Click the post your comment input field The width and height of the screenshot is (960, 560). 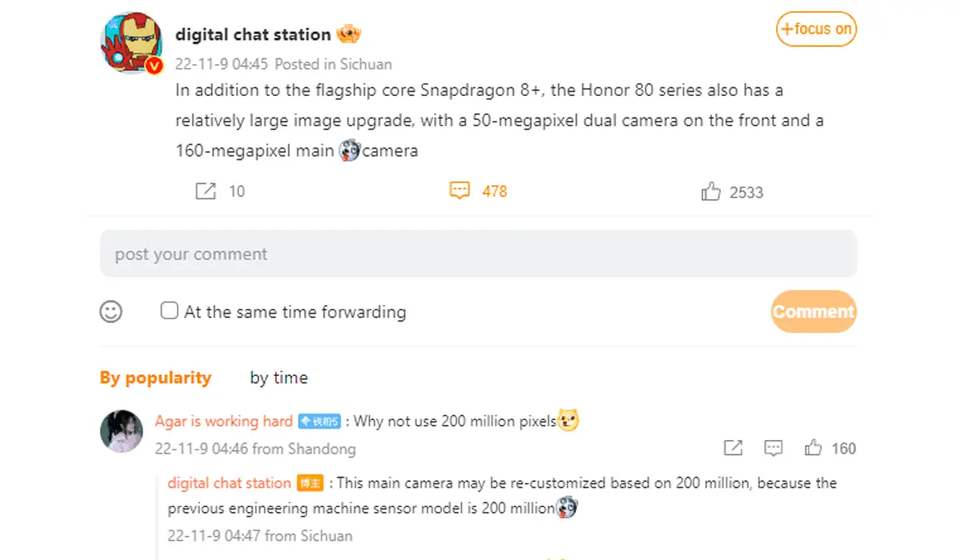click(x=478, y=254)
